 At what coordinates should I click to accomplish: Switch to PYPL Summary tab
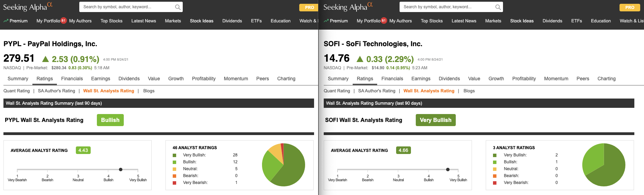click(18, 79)
